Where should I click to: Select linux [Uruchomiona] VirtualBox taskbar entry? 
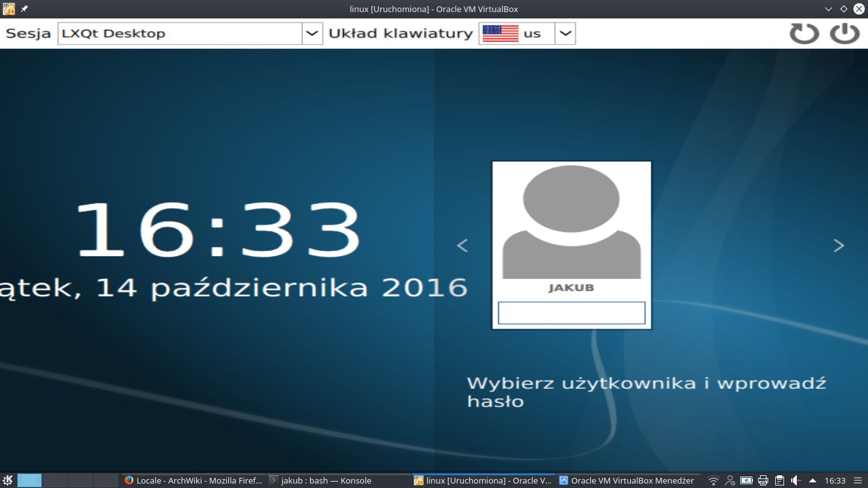click(x=483, y=480)
